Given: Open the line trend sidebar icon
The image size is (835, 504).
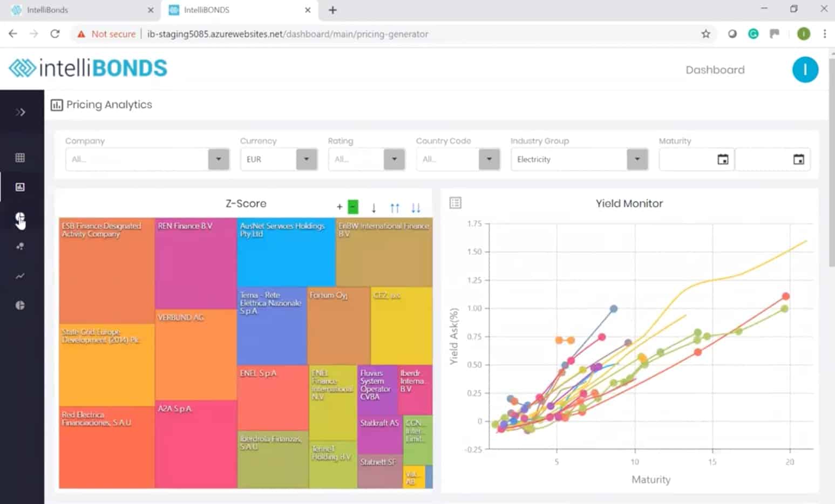Looking at the screenshot, I should click(x=20, y=276).
